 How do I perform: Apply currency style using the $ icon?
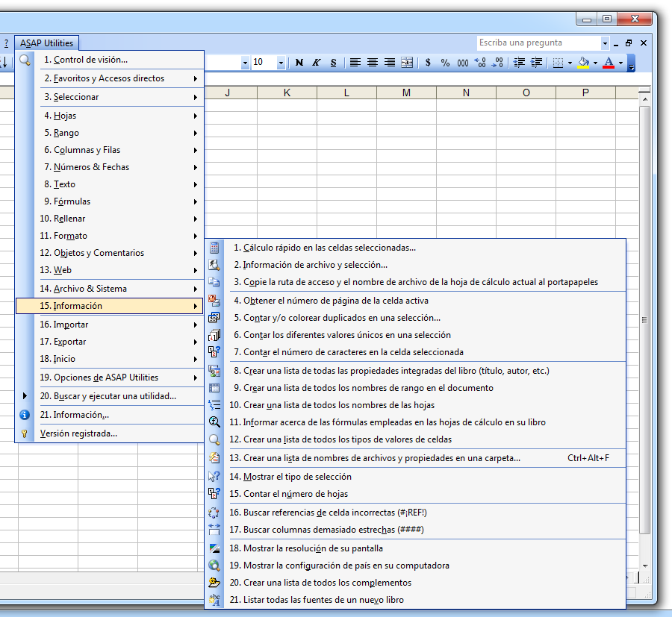[427, 63]
